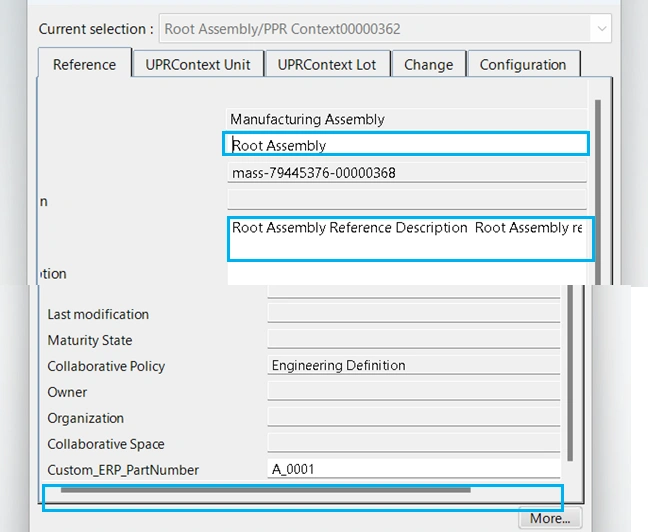Open the UPRContext Unit tab

pos(198,65)
